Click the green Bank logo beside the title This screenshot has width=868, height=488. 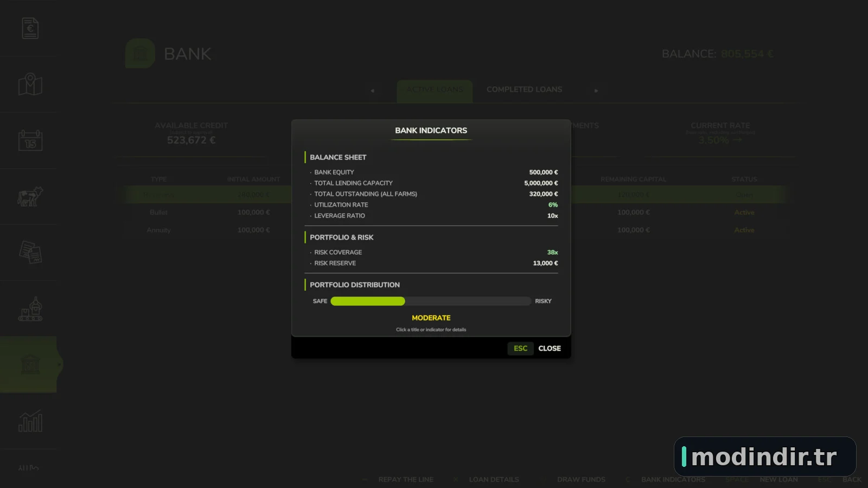(x=141, y=53)
